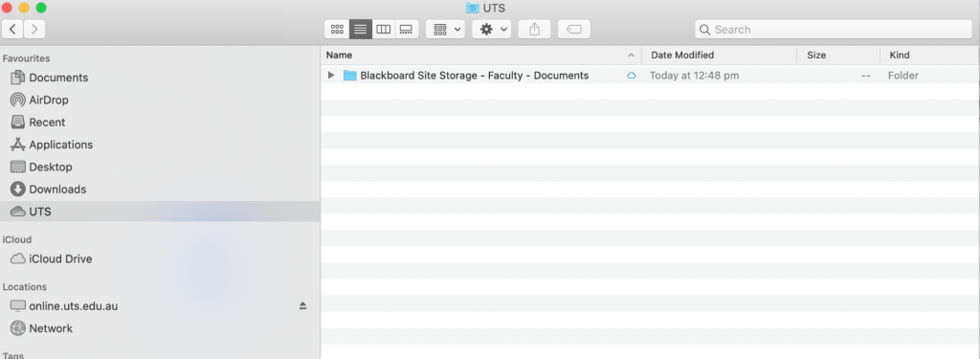Open Downloads in the sidebar
The image size is (980, 359).
point(161,189)
